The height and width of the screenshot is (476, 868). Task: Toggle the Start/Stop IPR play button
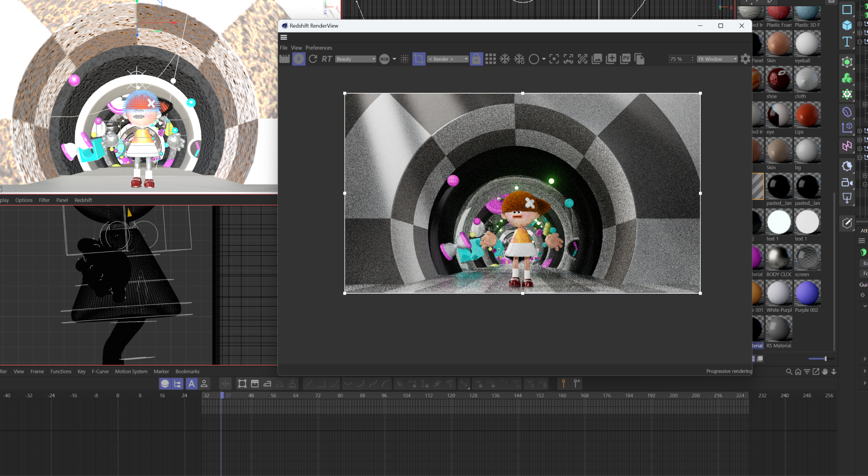click(x=298, y=59)
